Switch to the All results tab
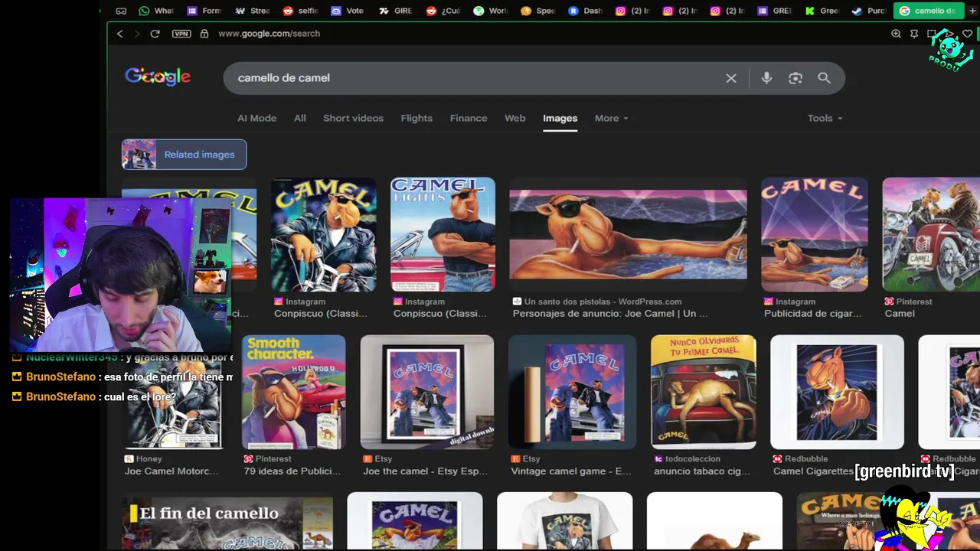The width and height of the screenshot is (980, 551). click(x=300, y=118)
